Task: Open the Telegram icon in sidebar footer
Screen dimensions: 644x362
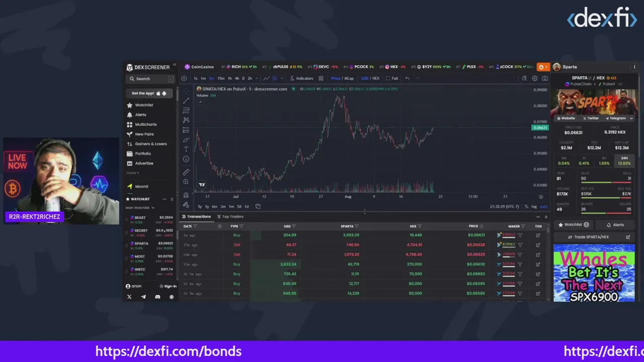Action: [x=143, y=297]
